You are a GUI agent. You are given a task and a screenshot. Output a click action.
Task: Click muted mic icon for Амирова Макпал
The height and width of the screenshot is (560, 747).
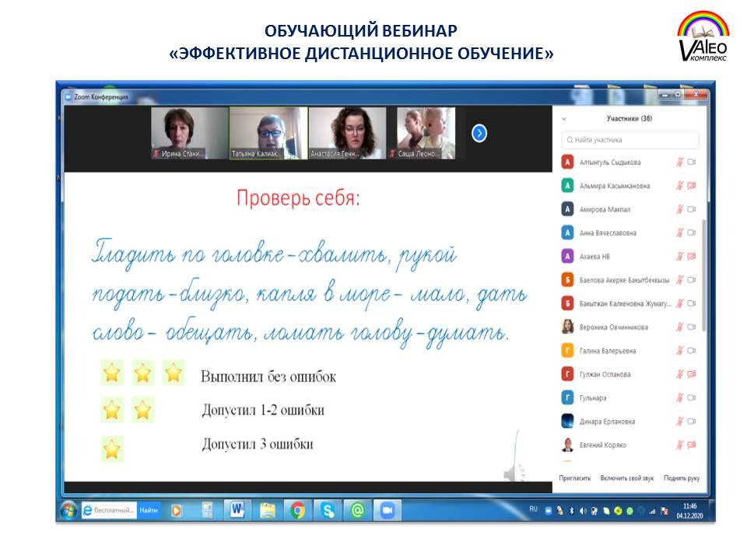[680, 209]
